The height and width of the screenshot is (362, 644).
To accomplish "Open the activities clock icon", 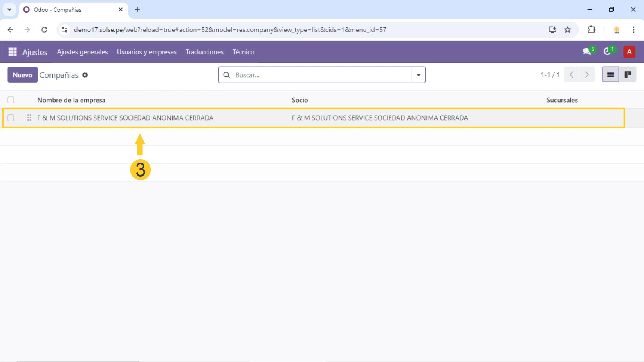I will 608,51.
